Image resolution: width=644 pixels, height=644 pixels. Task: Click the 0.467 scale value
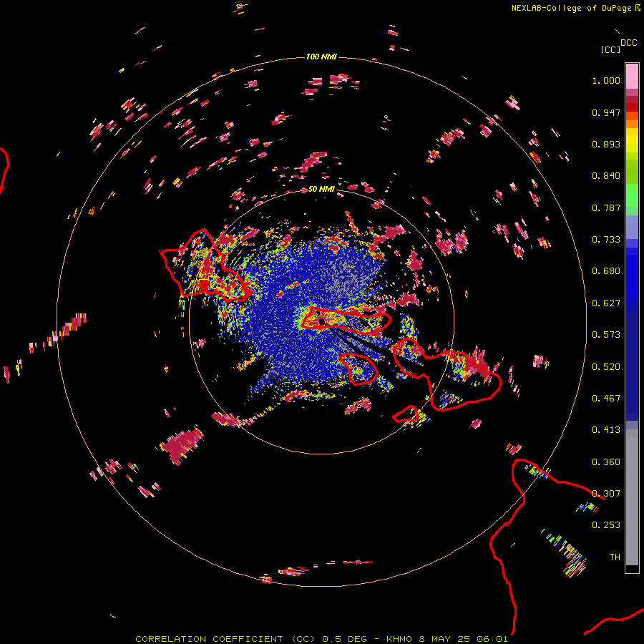(x=606, y=399)
